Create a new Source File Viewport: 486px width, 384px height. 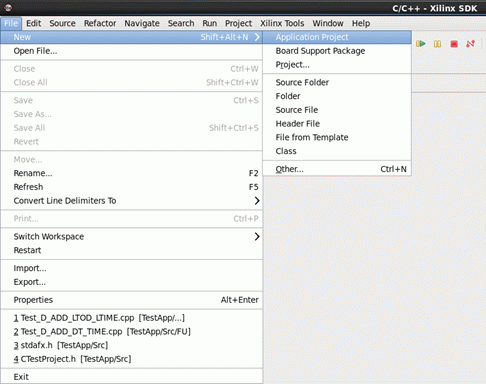coord(337,110)
